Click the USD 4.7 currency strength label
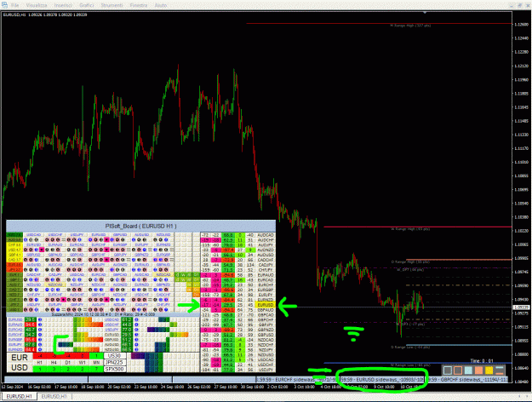 click(x=14, y=250)
